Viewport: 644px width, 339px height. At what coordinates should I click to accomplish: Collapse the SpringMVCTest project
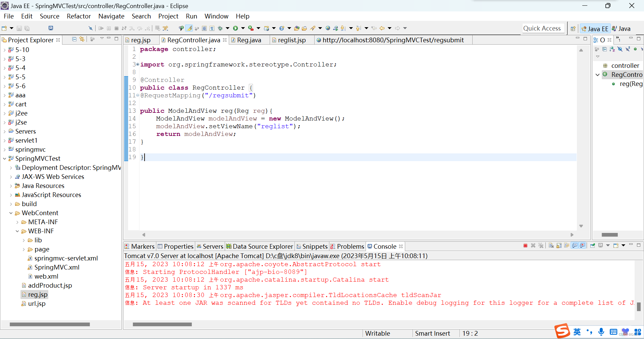(4, 158)
